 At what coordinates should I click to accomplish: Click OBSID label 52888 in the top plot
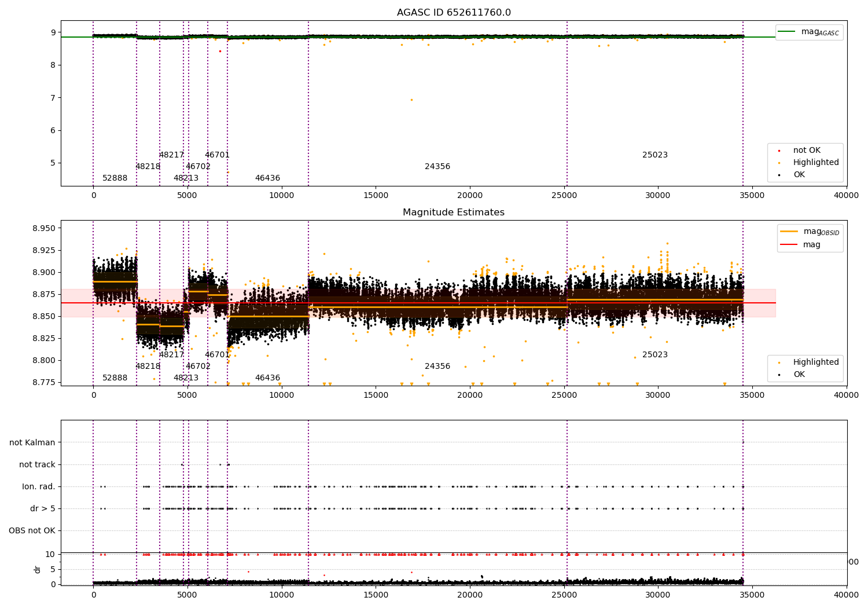[x=115, y=178]
